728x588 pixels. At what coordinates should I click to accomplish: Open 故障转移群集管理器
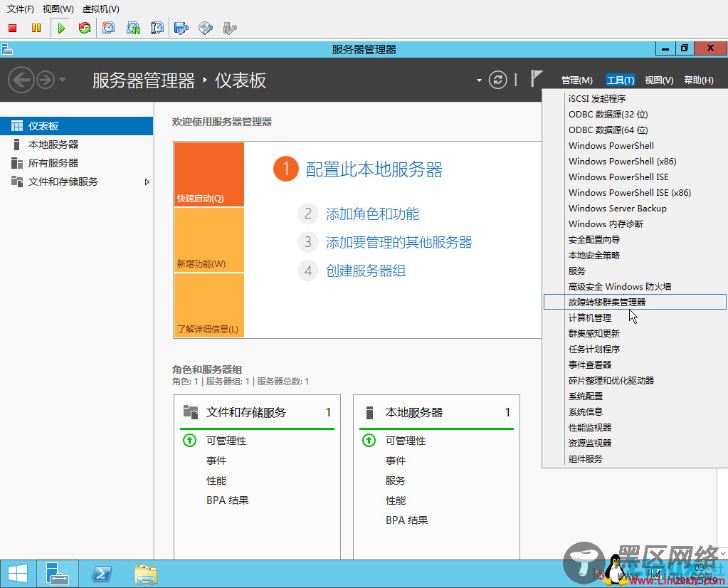635,302
